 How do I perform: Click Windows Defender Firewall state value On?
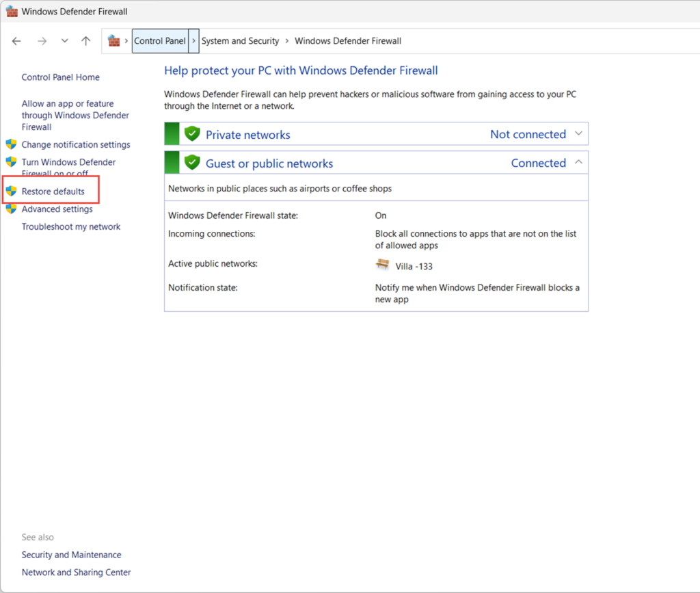[x=381, y=215]
